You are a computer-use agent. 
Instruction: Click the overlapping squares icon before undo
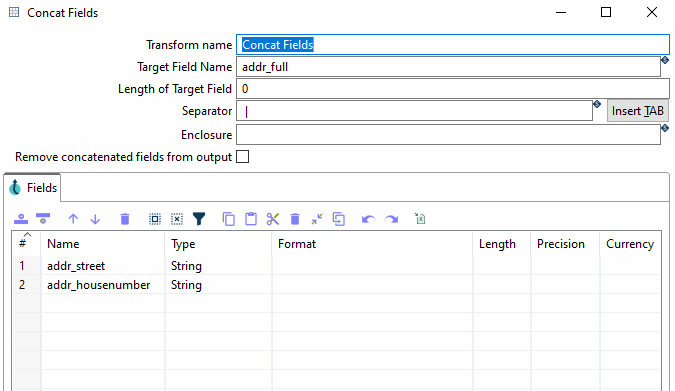tap(339, 219)
